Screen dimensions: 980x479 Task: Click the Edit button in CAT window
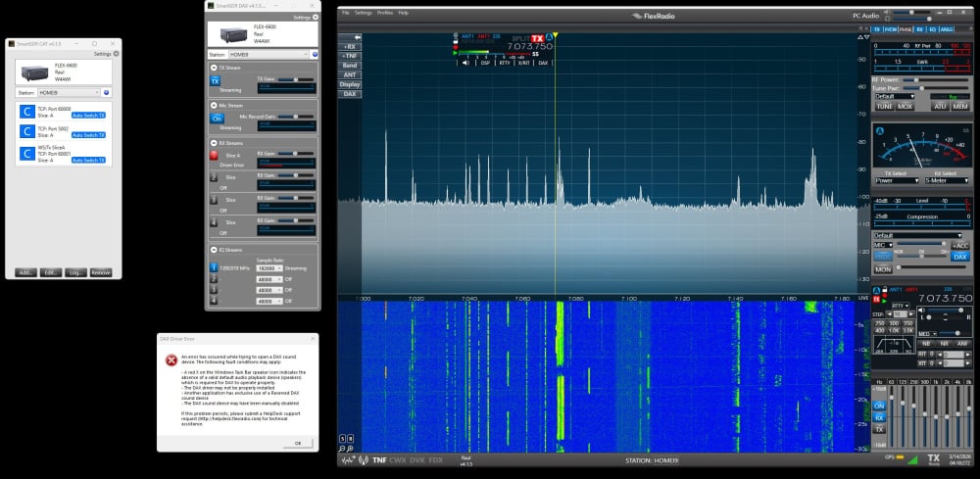point(51,272)
